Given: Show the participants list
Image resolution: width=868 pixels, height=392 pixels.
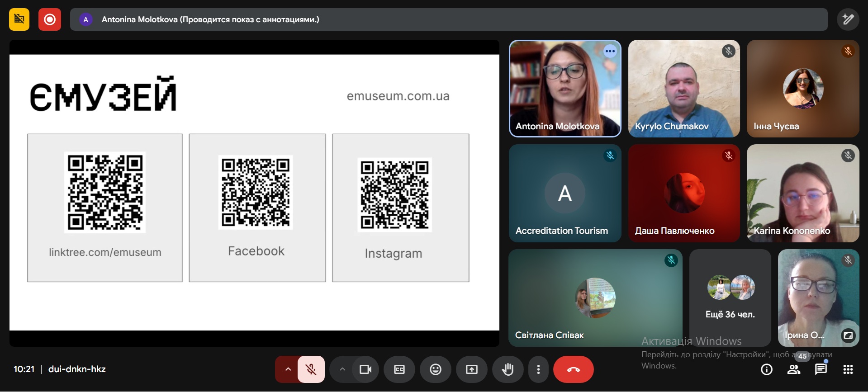Looking at the screenshot, I should (794, 369).
